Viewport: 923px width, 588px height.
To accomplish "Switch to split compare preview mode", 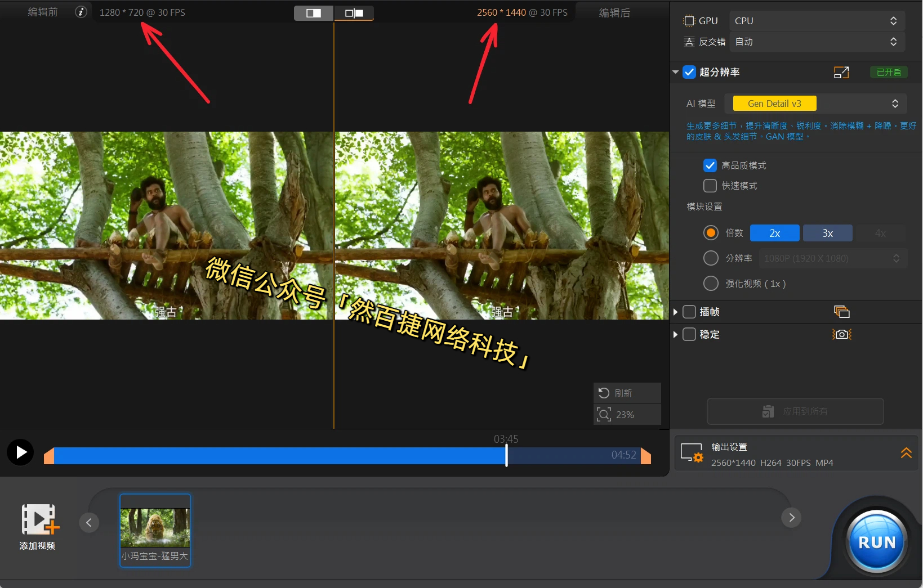I will [354, 13].
